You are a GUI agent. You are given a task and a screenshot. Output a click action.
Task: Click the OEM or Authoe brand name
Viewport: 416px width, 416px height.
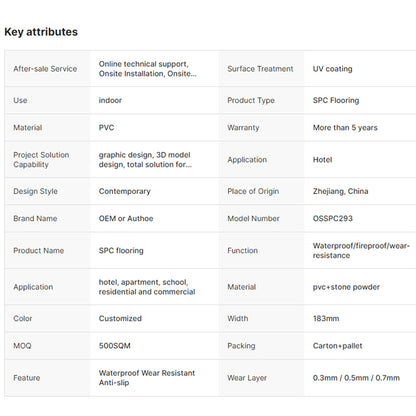(x=126, y=219)
